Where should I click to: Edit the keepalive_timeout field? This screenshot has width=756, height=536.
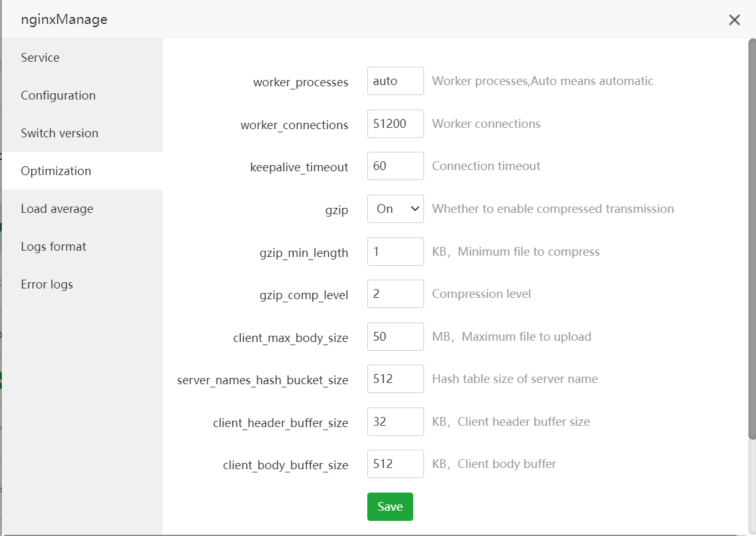pos(395,166)
